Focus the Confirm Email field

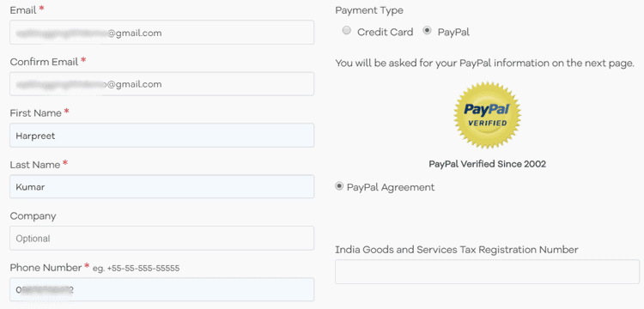tap(161, 84)
